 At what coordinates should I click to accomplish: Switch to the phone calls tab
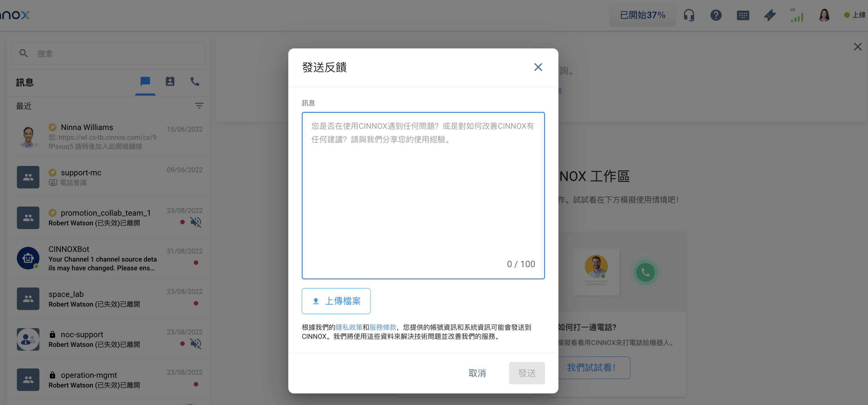(195, 82)
